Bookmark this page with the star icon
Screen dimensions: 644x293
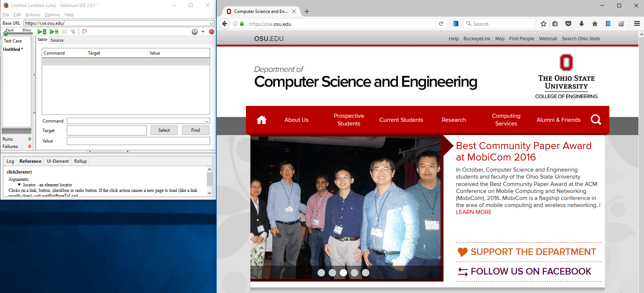pyautogui.click(x=543, y=24)
